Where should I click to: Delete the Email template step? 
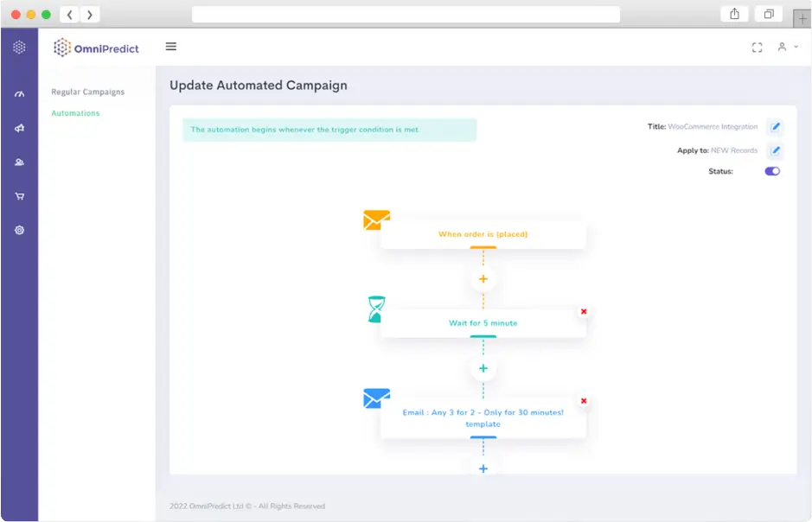584,401
